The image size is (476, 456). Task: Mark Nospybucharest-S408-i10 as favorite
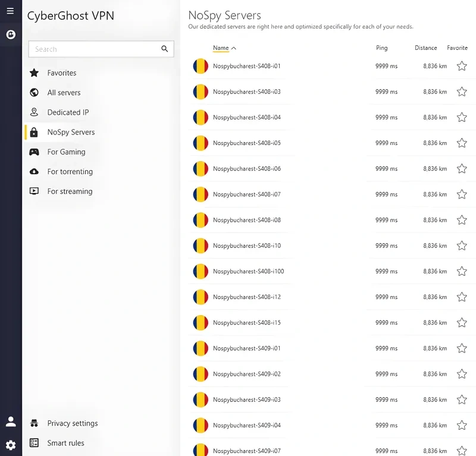[462, 246]
